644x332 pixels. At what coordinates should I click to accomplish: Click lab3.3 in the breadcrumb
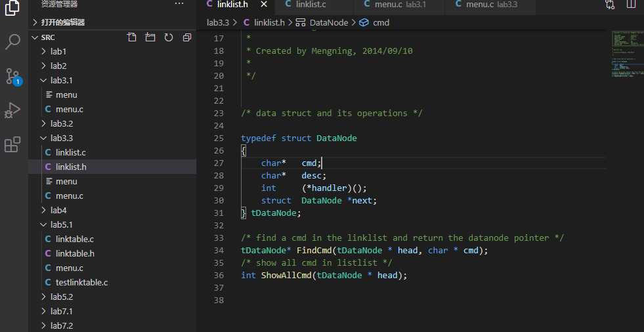[x=218, y=22]
